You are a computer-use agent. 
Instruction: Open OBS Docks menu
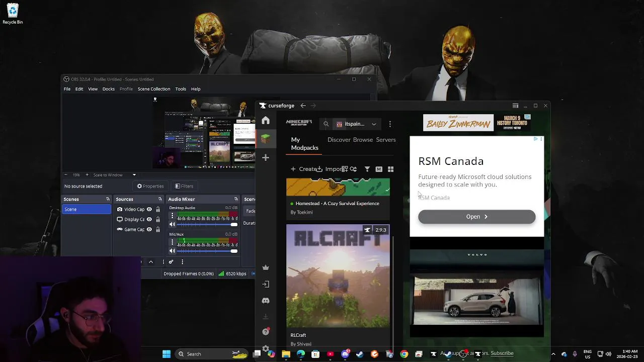pyautogui.click(x=109, y=89)
